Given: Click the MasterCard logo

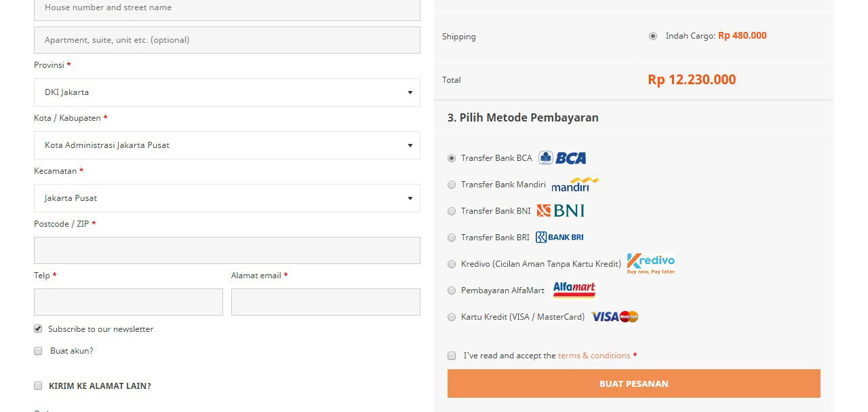Looking at the screenshot, I should coord(627,316).
